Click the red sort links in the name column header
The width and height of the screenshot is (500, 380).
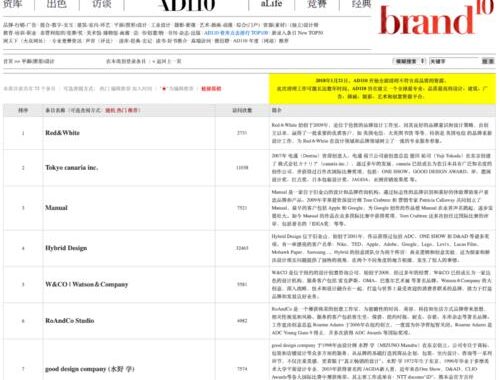123,110
